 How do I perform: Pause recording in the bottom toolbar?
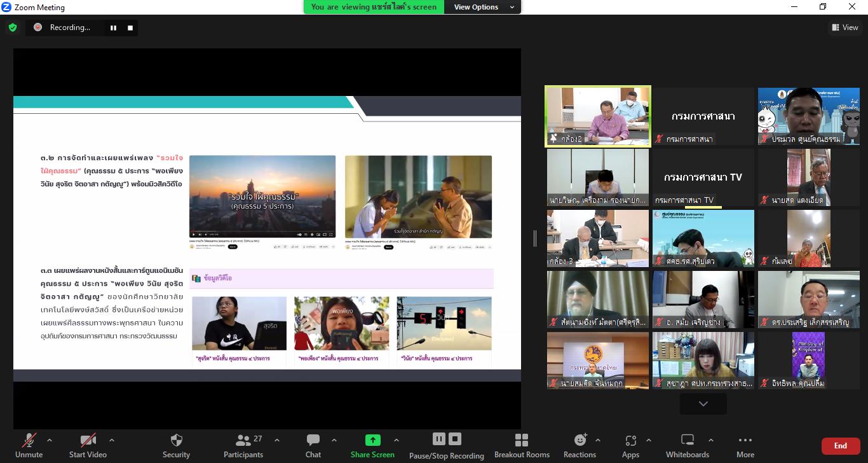coord(438,439)
